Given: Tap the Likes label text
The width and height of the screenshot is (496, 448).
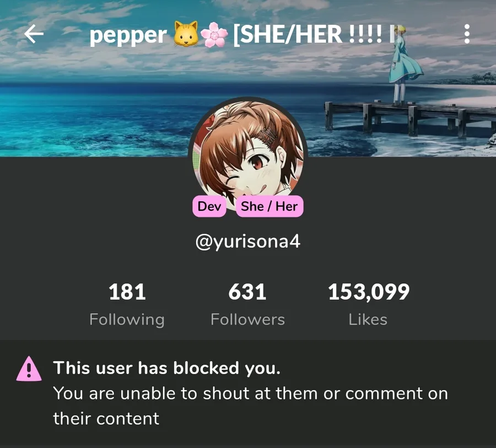Looking at the screenshot, I should pyautogui.click(x=368, y=320).
